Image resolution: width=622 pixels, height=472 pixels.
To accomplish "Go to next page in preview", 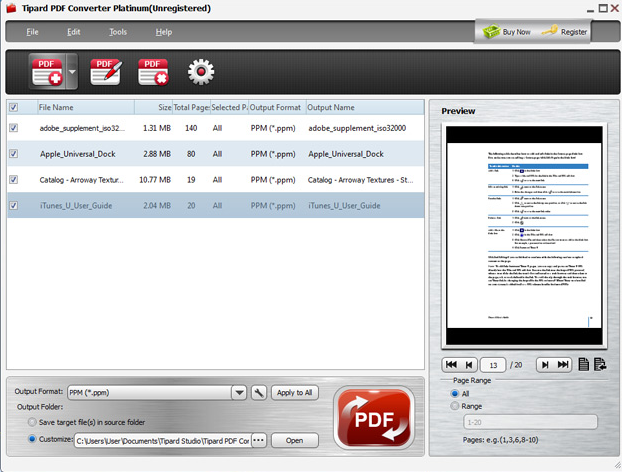I will click(x=545, y=365).
